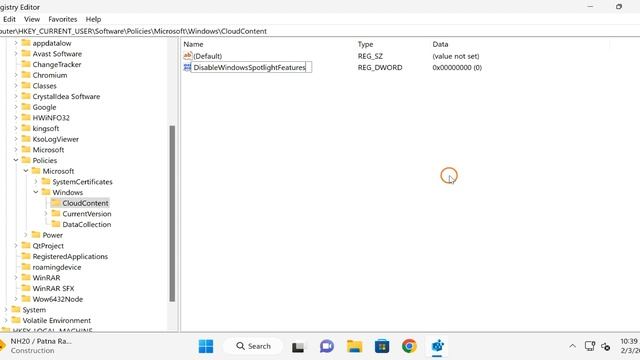Select the ChangeTracker folder icon

(x=26, y=64)
